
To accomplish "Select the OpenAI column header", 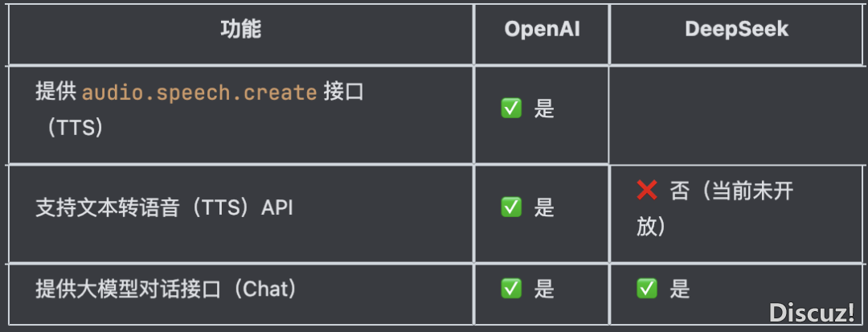I will tap(542, 29).
